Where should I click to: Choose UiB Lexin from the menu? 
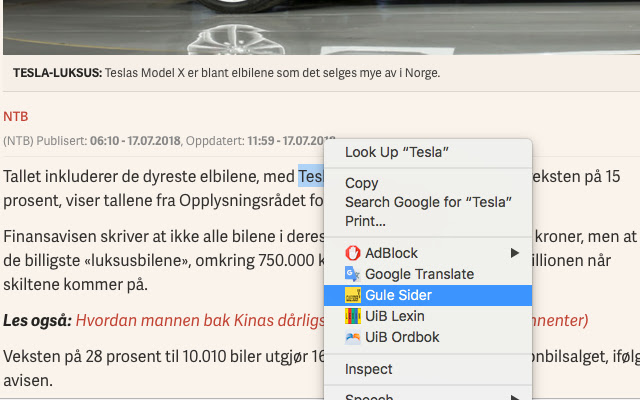pyautogui.click(x=428, y=316)
